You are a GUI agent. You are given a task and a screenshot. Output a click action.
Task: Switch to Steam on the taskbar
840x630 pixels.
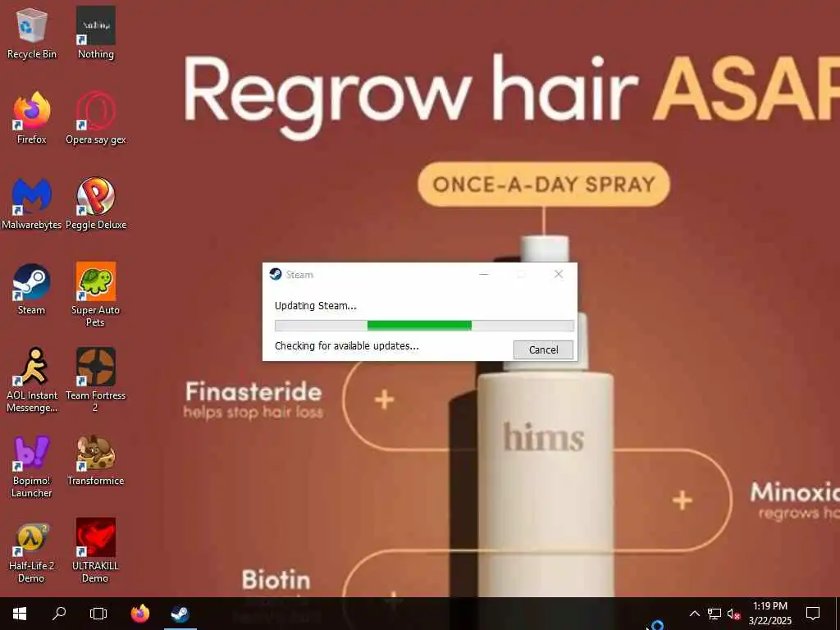[180, 614]
